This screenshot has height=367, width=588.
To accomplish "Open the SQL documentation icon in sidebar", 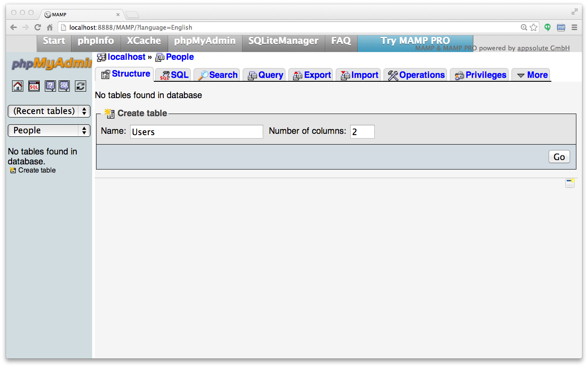I will tap(64, 86).
